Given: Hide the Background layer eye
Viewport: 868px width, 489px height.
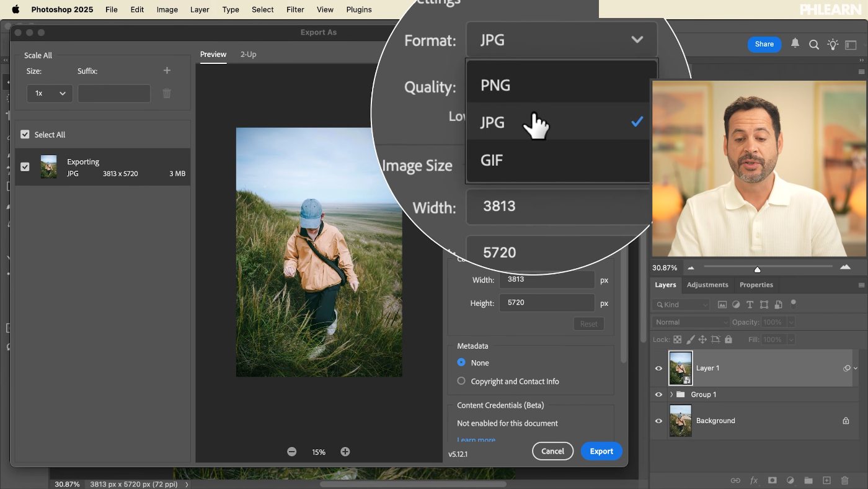Looking at the screenshot, I should 659,421.
